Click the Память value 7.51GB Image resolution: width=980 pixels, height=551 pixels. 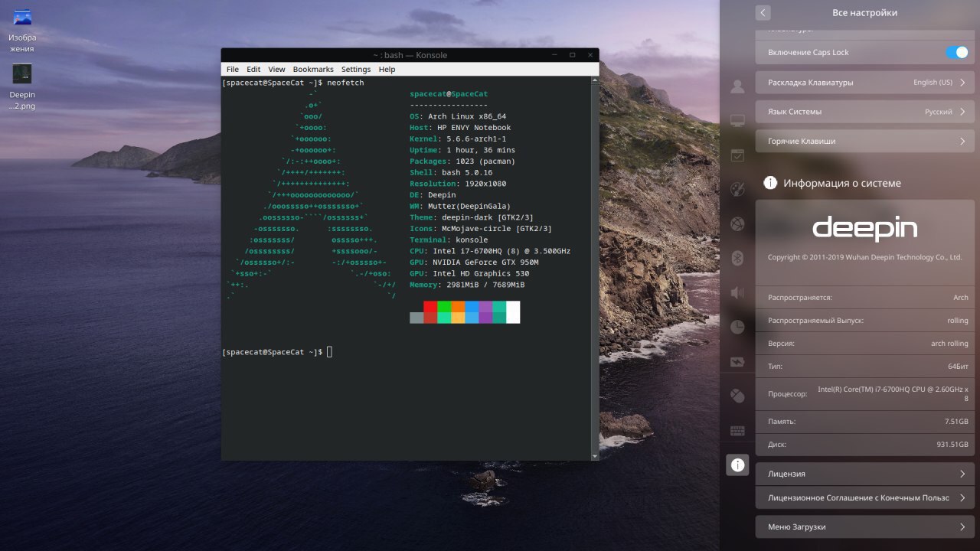pyautogui.click(x=956, y=422)
